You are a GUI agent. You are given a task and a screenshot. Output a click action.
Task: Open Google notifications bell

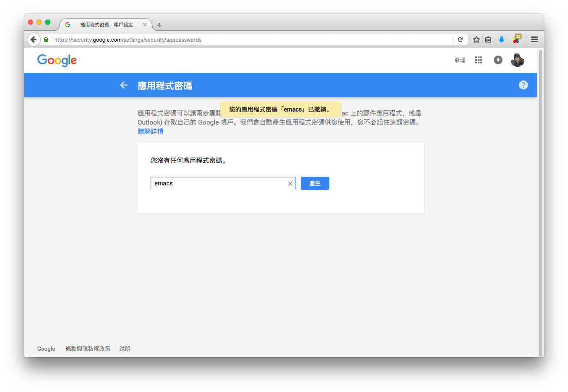pos(498,60)
